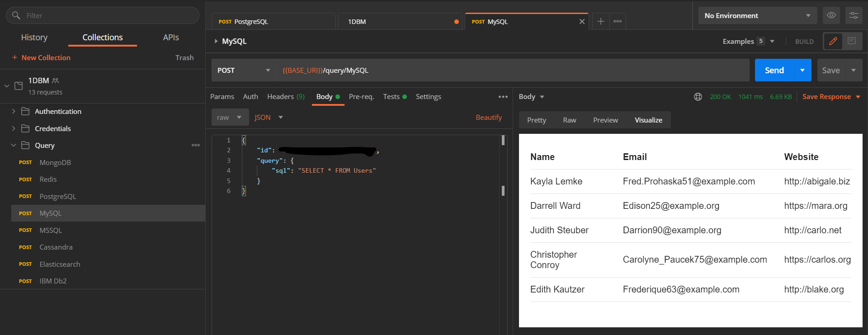The width and height of the screenshot is (868, 335).
Task: Open the No Environment dropdown
Action: click(x=758, y=15)
